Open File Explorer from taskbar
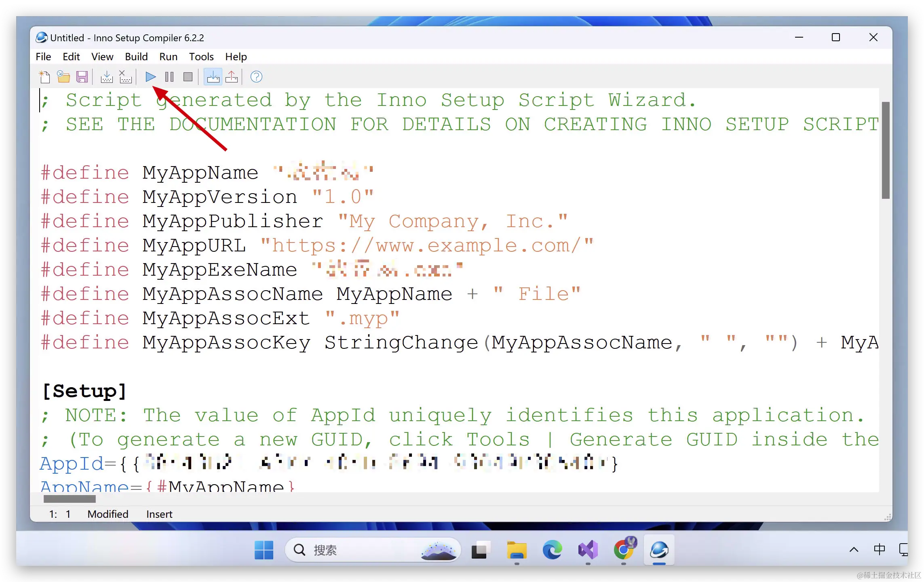Viewport: 924px width, 582px height. click(x=517, y=550)
